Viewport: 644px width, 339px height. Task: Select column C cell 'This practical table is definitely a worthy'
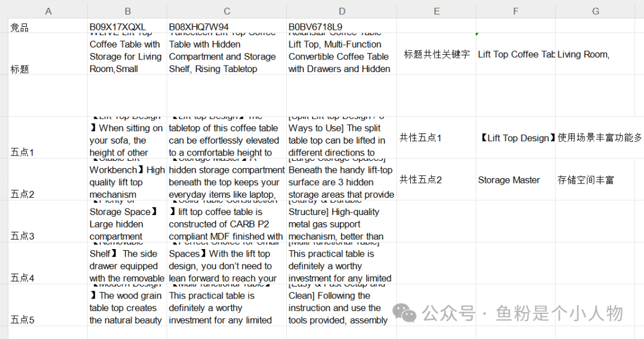[227, 305]
